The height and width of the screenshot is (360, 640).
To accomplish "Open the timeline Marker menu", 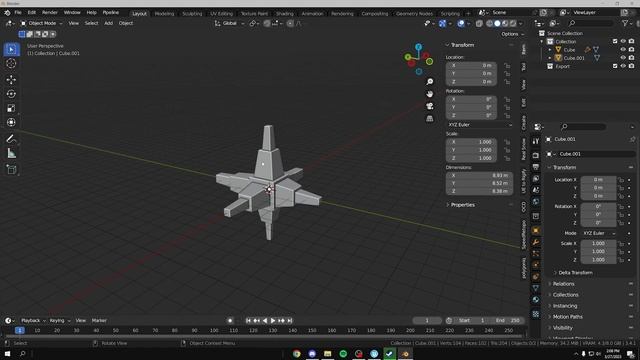I will pyautogui.click(x=99, y=321).
